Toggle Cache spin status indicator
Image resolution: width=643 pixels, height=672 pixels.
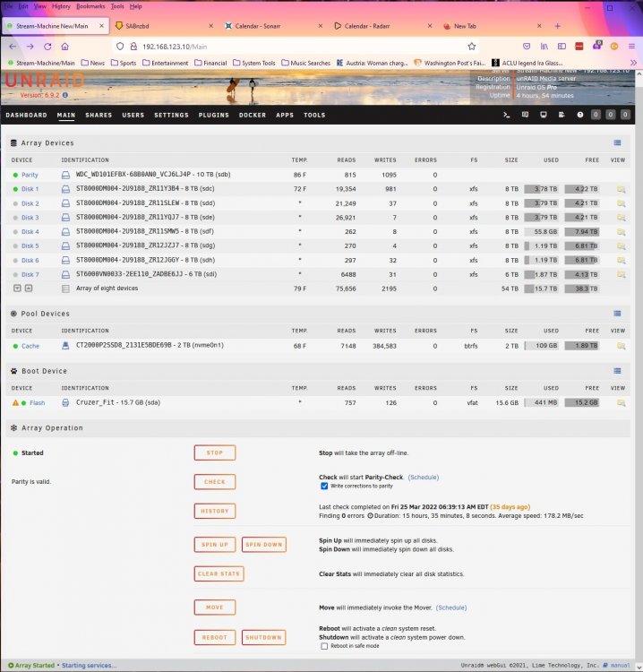coord(15,346)
